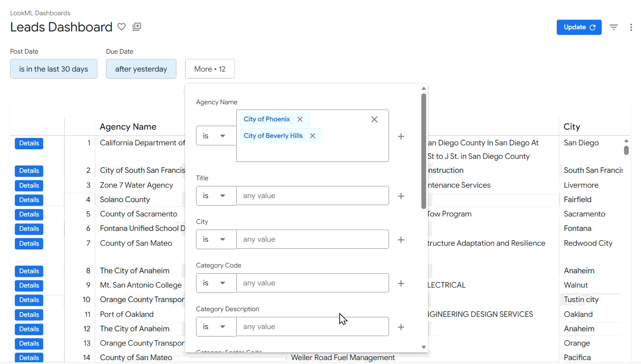Select the Redwood City cell
This screenshot has height=364, width=641.
coord(588,243)
